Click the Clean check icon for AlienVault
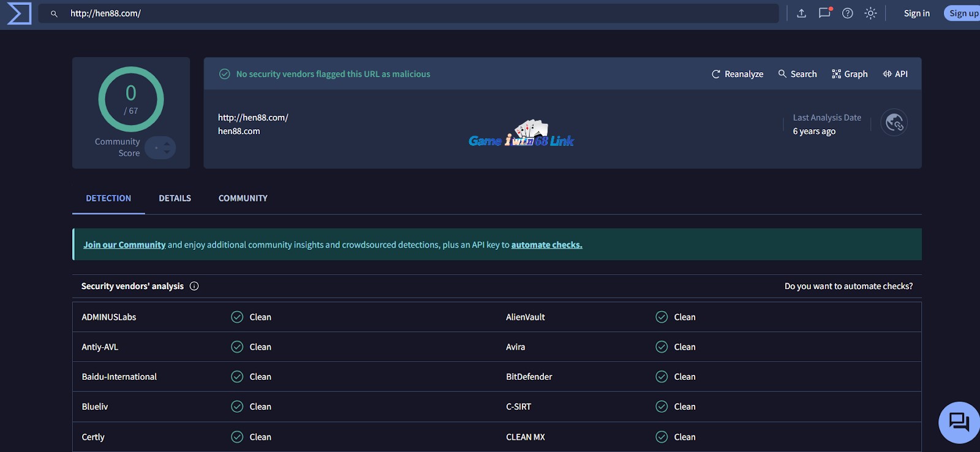980x452 pixels. point(661,317)
